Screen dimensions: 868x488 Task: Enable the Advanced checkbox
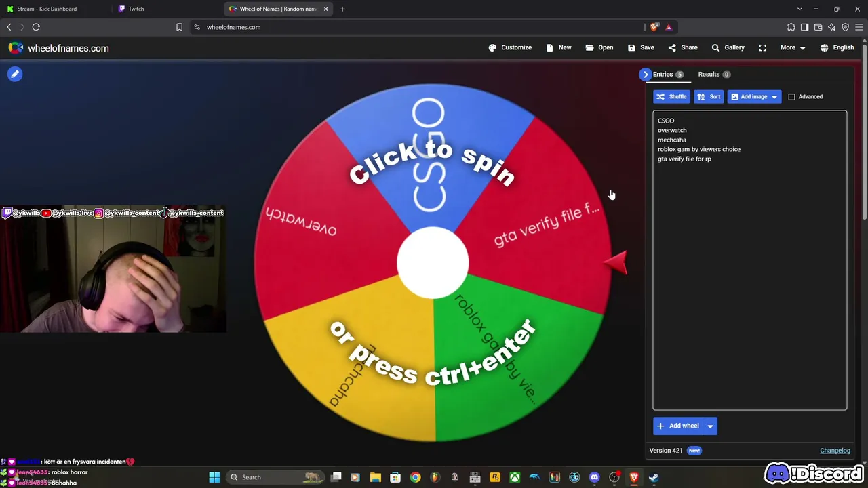(791, 97)
